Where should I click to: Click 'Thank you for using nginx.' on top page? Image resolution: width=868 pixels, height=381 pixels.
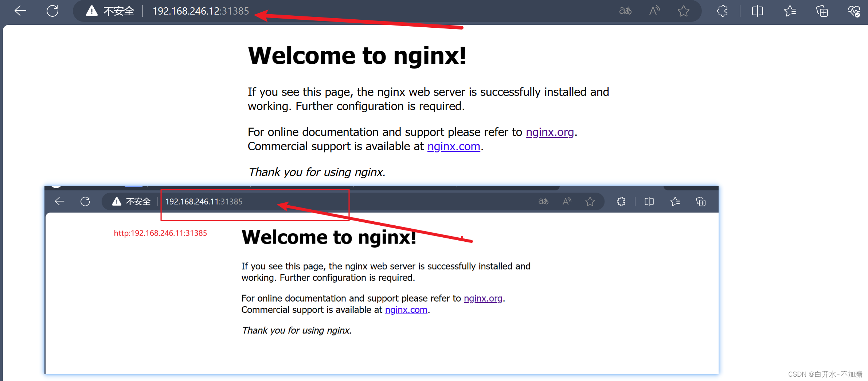[317, 172]
